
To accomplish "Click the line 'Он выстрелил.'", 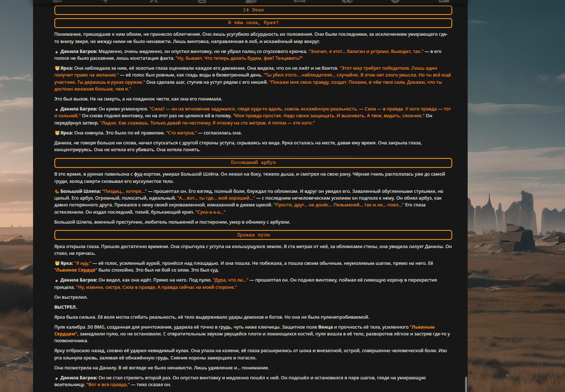I will [71, 297].
